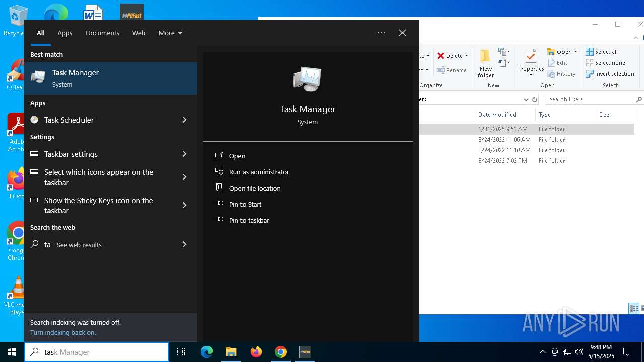This screenshot has height=362, width=644.
Task: Click Pin to Start icon
Action: point(219,204)
